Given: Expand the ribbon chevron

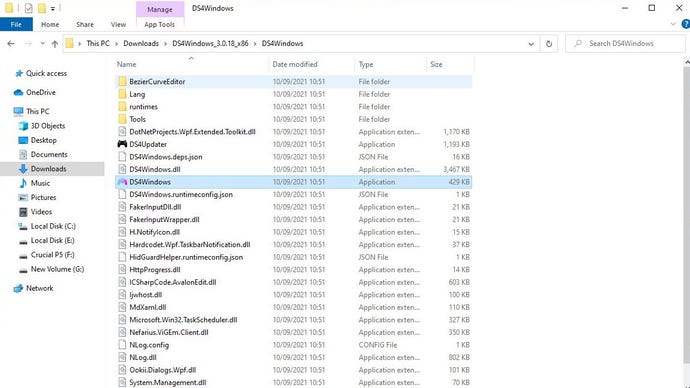Looking at the screenshot, I should [673, 25].
